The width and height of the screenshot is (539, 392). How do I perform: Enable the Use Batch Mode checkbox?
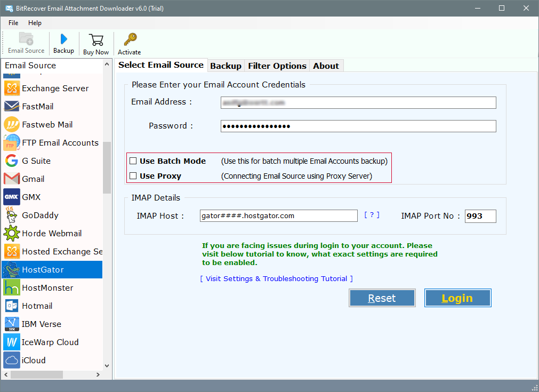[133, 161]
